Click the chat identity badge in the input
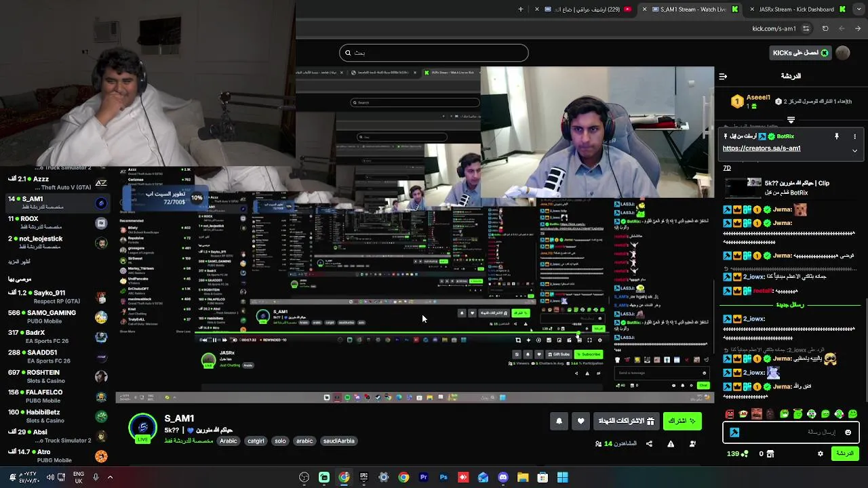 [x=734, y=432]
